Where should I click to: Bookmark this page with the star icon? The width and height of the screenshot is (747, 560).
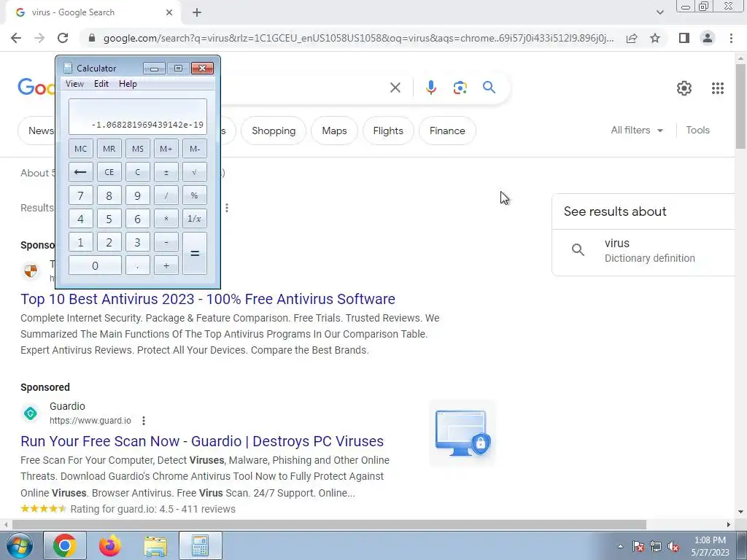(655, 38)
